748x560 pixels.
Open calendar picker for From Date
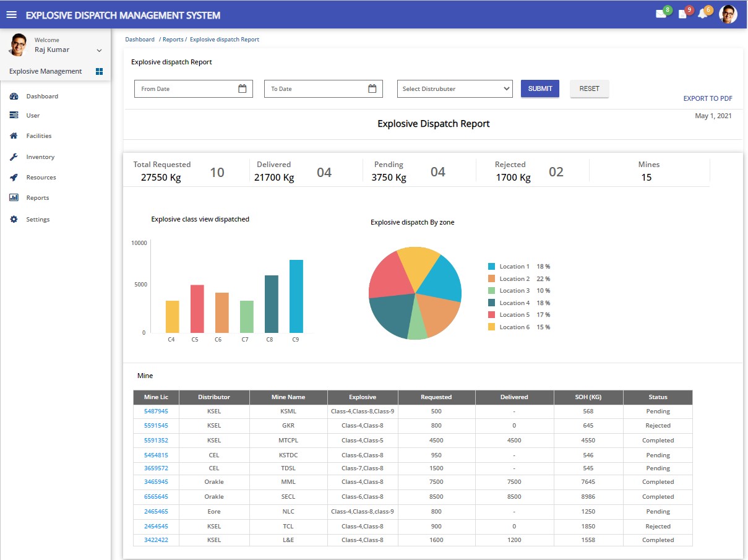[243, 88]
